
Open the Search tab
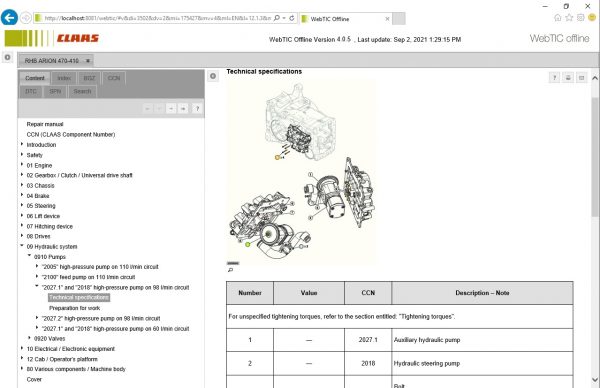pos(82,91)
